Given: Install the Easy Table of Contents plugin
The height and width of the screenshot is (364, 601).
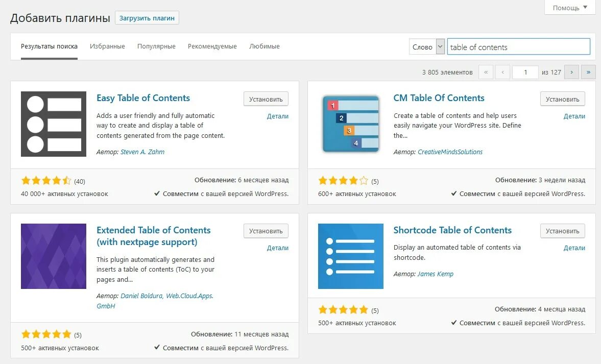Looking at the screenshot, I should 266,99.
